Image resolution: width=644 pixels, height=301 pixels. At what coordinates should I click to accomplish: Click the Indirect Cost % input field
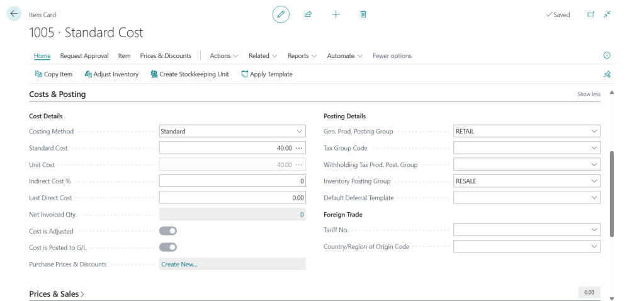tap(232, 181)
